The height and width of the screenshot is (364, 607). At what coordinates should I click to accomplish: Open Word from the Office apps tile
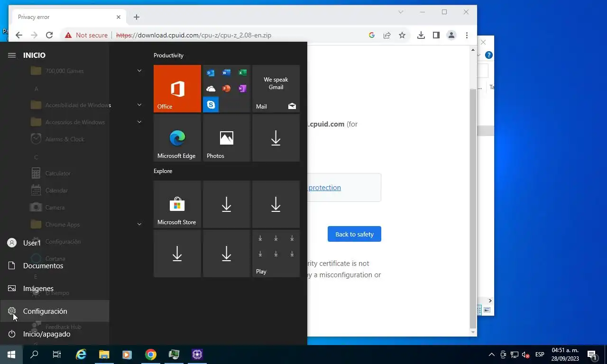pos(227,73)
